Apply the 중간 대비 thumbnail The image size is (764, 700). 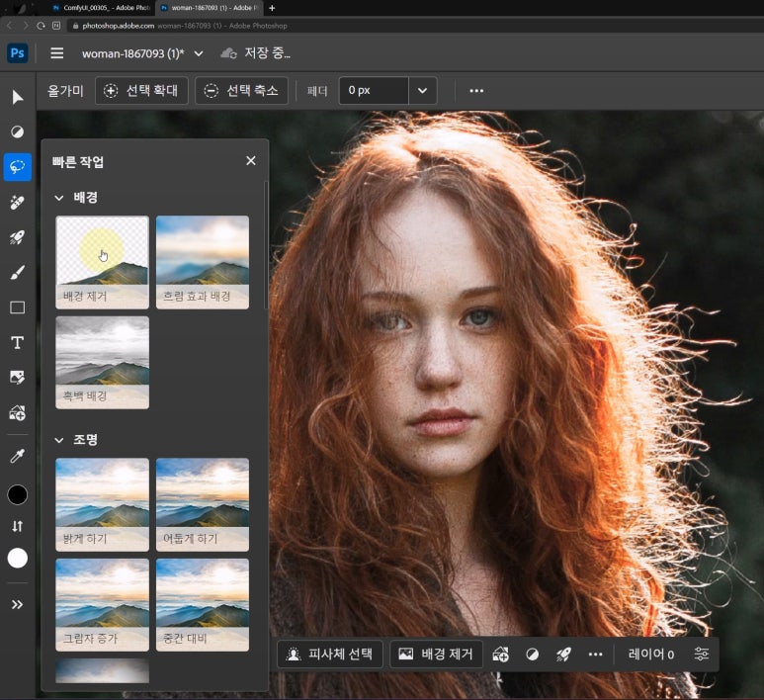pos(203,605)
